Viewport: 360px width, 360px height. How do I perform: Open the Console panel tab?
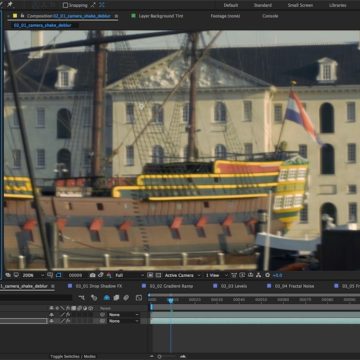pos(270,16)
